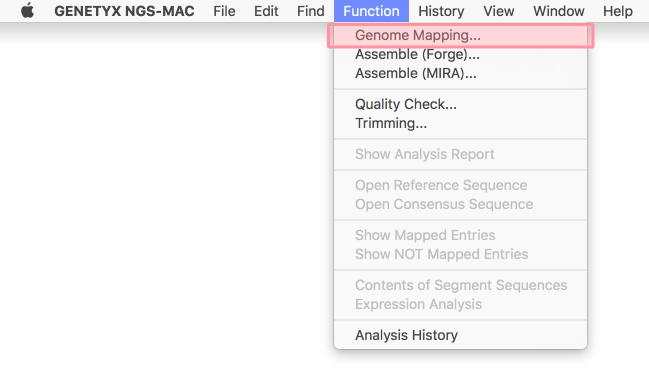Select Genome Mapping... from the menu
Image resolution: width=649 pixels, height=369 pixels.
coord(460,36)
